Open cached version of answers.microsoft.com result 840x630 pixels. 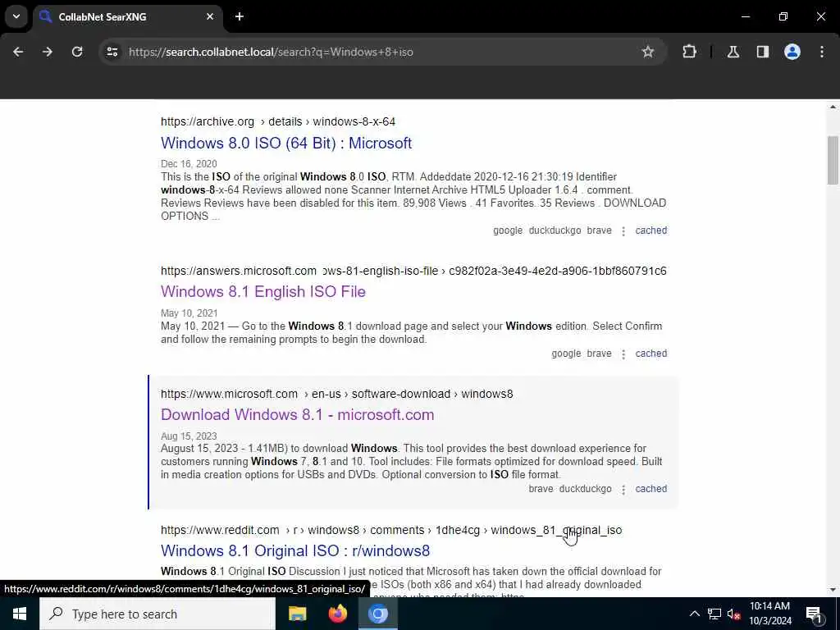(x=651, y=354)
